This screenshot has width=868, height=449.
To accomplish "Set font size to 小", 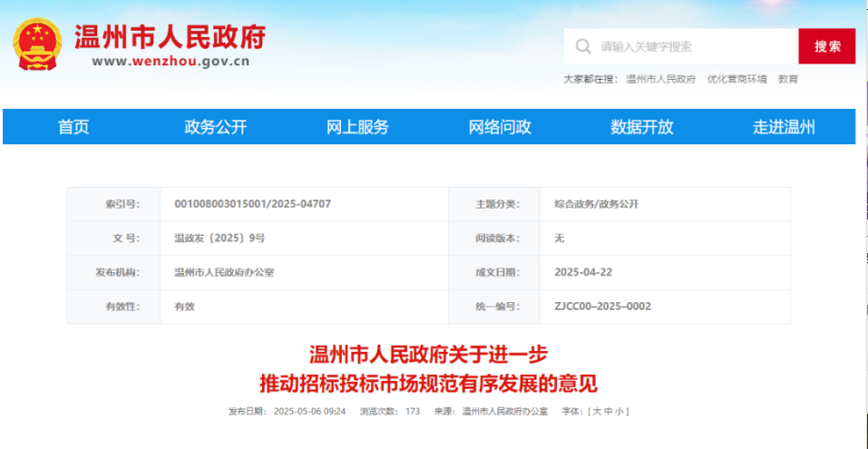I will click(x=619, y=412).
